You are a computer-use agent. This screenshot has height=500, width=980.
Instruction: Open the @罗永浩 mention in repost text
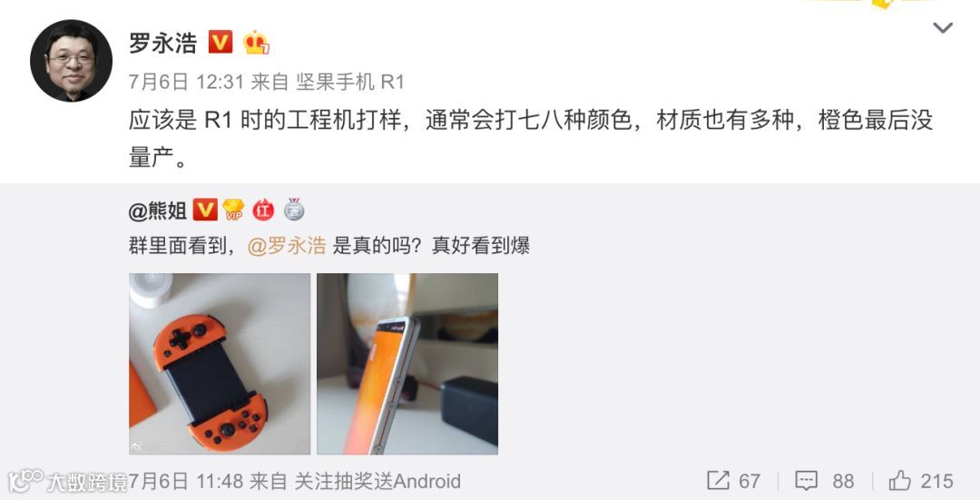click(287, 246)
